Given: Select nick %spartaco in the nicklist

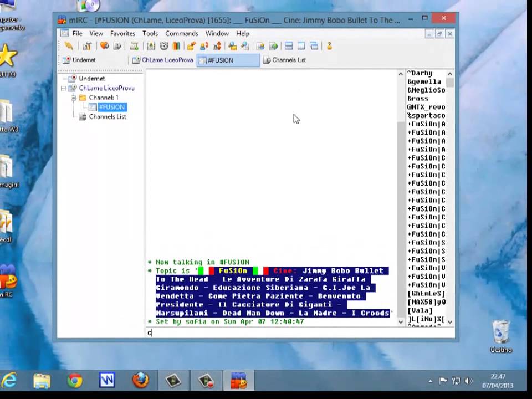Looking at the screenshot, I should tap(426, 116).
